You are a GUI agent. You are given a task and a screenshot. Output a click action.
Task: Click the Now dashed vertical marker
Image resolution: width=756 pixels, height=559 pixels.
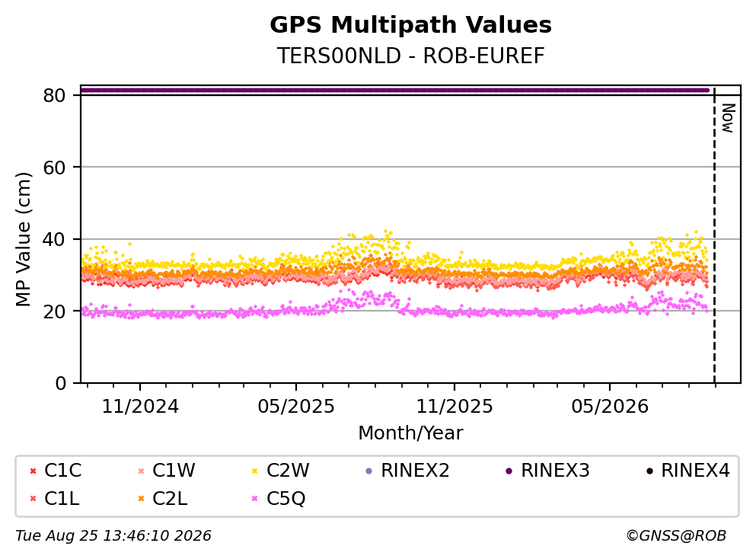pyautogui.click(x=715, y=235)
